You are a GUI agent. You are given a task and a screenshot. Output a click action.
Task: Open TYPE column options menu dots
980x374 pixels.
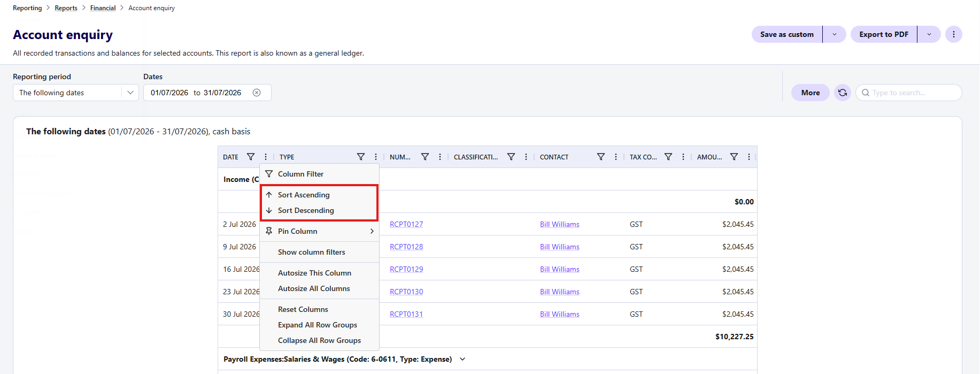click(x=376, y=157)
